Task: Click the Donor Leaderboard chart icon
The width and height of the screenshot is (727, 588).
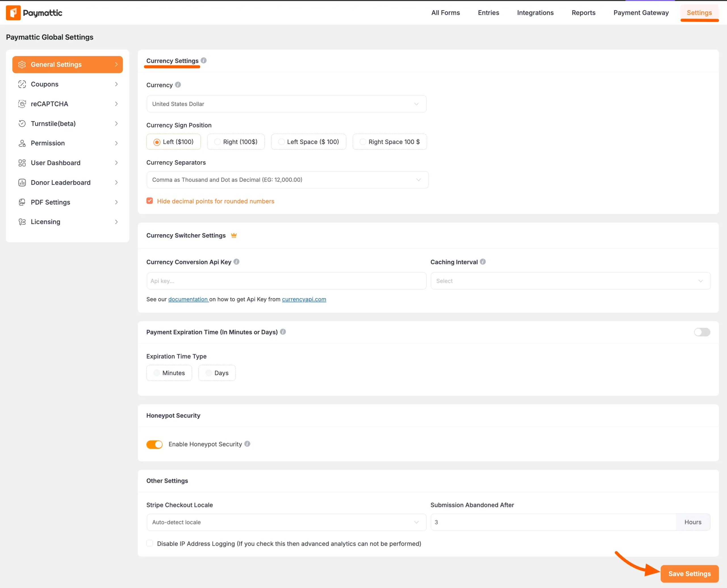Action: [x=22, y=183]
